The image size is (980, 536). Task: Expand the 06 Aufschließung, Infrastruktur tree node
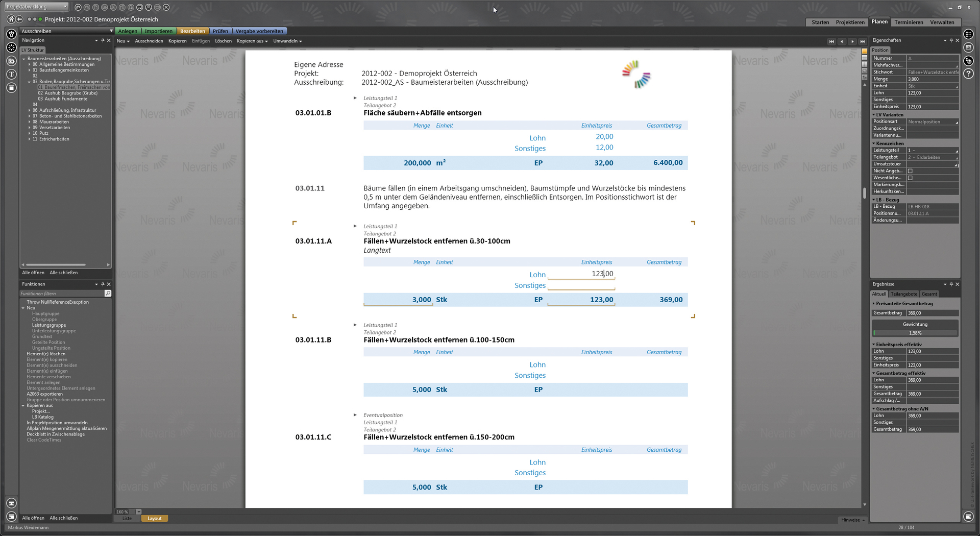(29, 110)
